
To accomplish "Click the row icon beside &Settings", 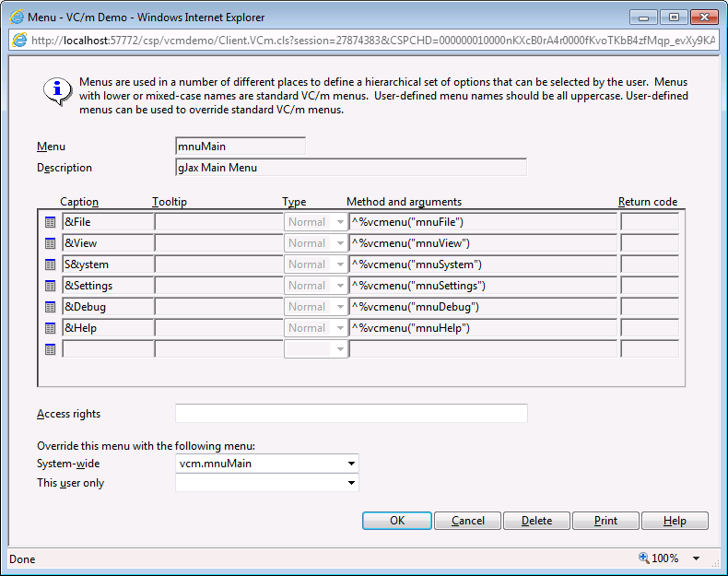I will pos(50,286).
